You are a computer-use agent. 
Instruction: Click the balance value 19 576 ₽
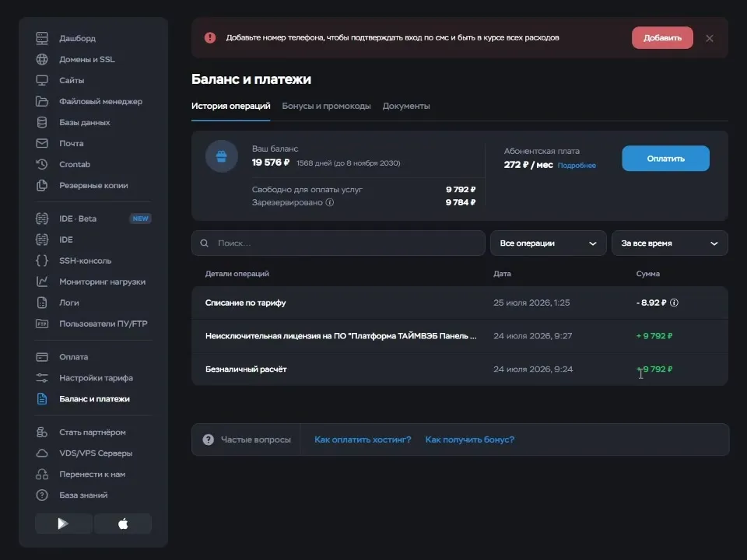271,163
